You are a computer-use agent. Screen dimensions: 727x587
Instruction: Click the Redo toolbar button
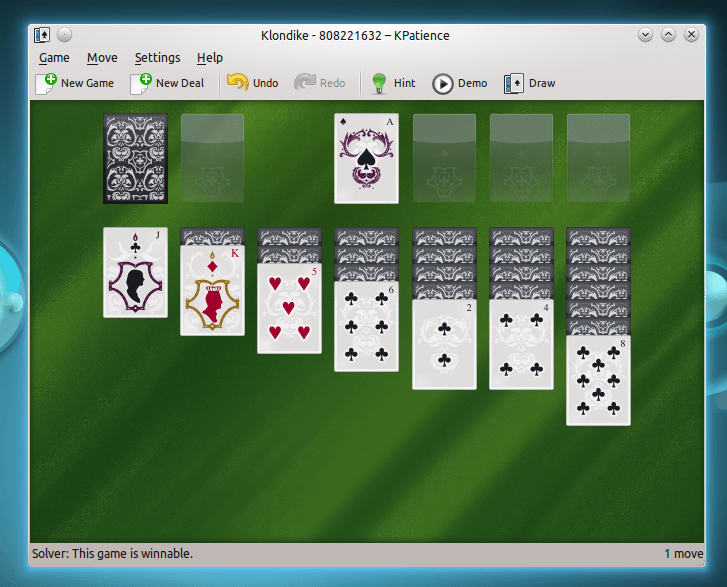point(306,83)
